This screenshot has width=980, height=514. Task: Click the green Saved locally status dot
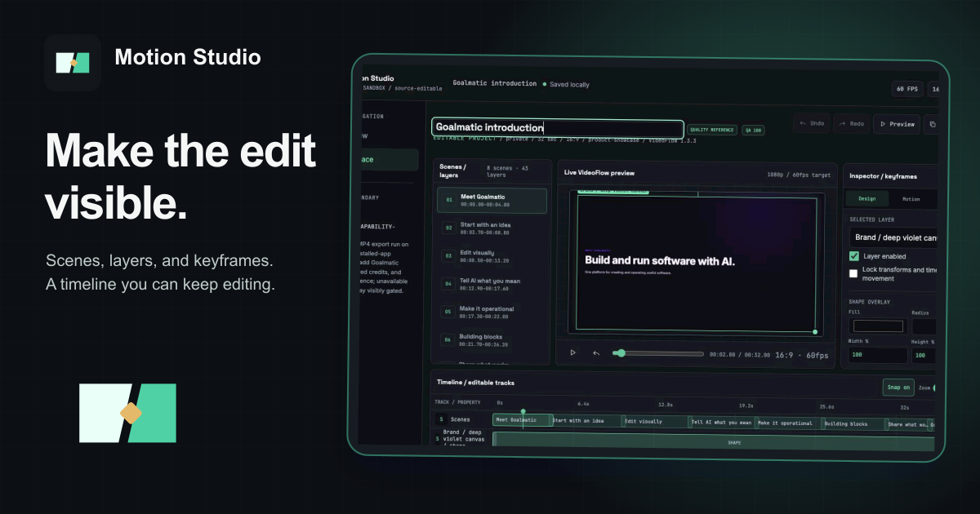[x=545, y=84]
